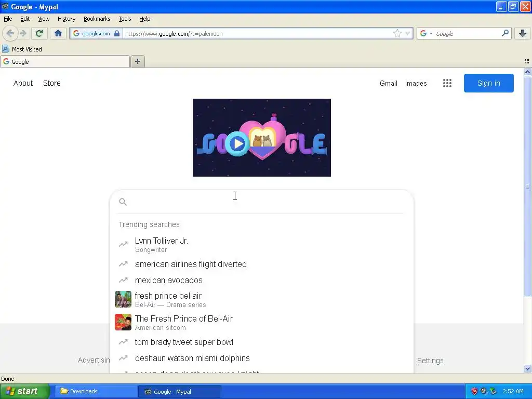Click the taskbar clock 2:52 AM
Viewport: 532px width, 399px height.
coord(513,391)
